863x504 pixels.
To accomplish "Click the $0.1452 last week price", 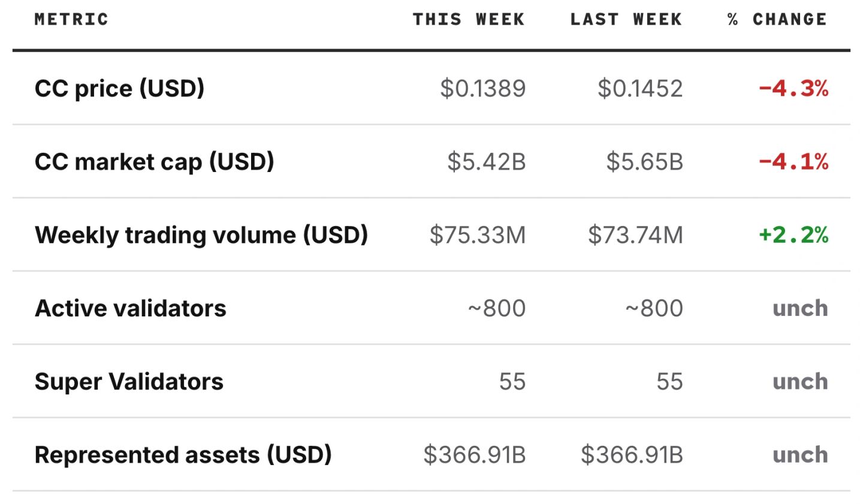I will point(640,89).
